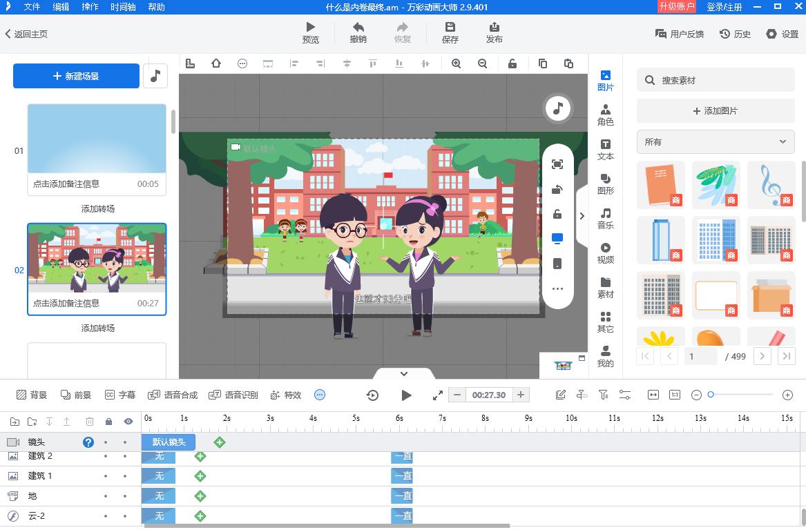Switch to the 图片 tab in right sidebar
This screenshot has height=532, width=806.
point(605,81)
